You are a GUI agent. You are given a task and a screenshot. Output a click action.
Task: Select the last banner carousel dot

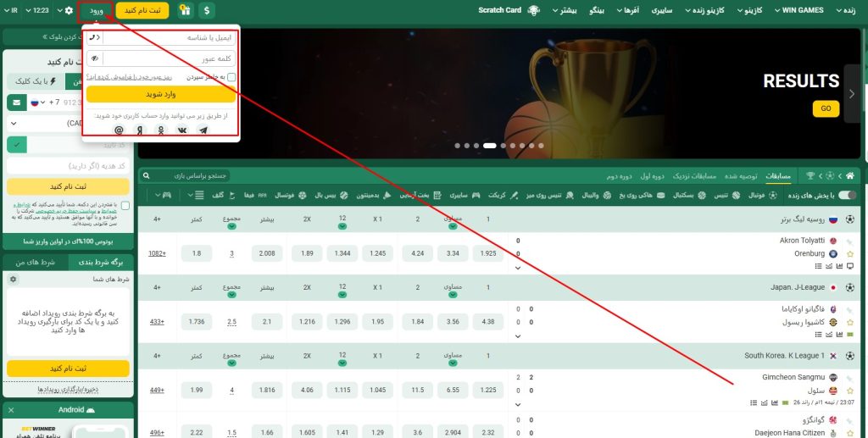pos(541,146)
